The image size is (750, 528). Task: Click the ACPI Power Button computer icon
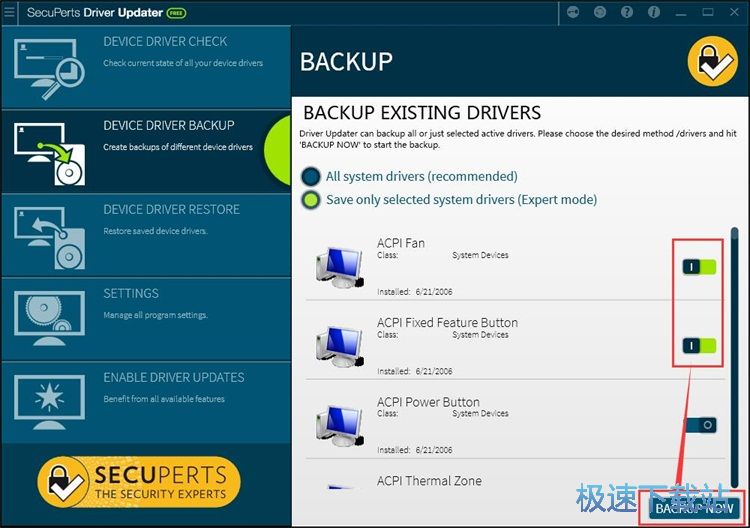click(340, 426)
